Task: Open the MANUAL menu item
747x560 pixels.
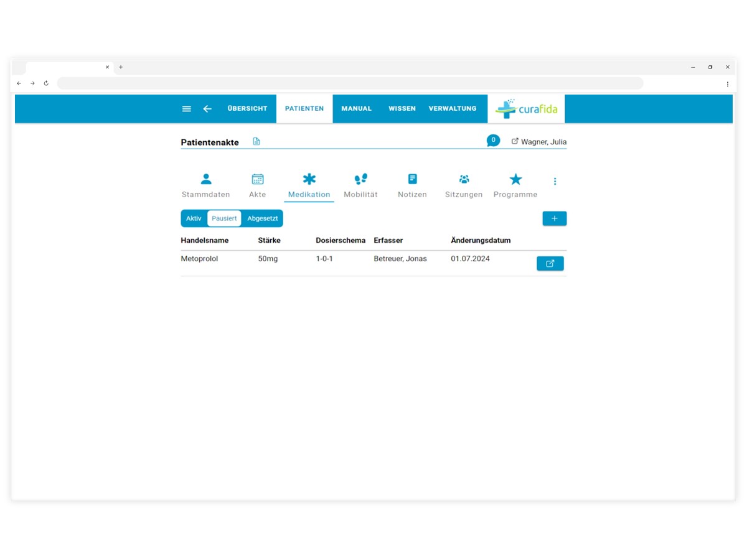Action: click(357, 109)
